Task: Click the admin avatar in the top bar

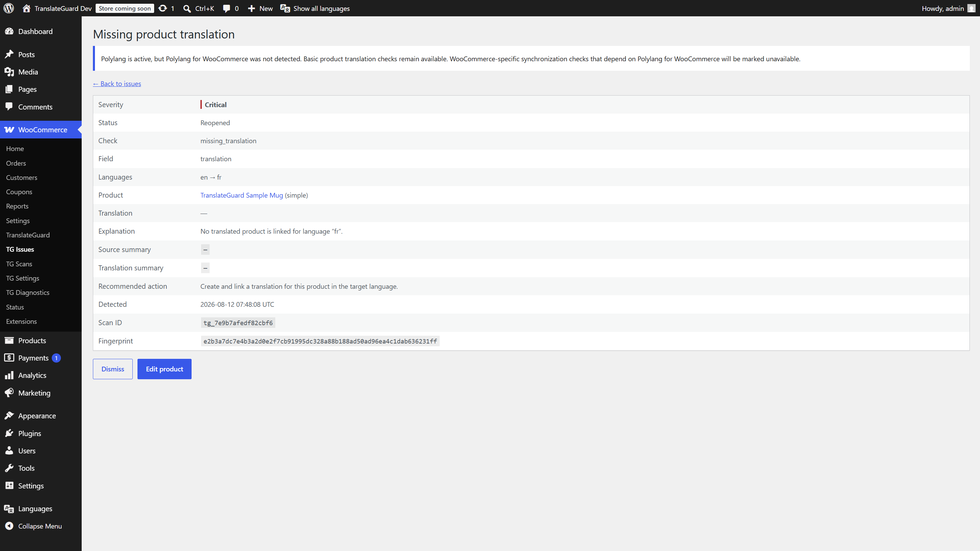Action: [971, 9]
